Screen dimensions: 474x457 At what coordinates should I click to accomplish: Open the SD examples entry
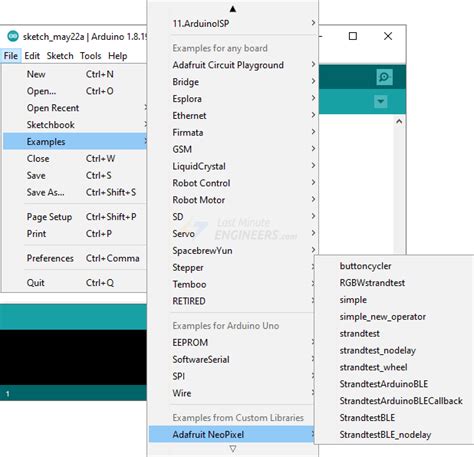[233, 217]
